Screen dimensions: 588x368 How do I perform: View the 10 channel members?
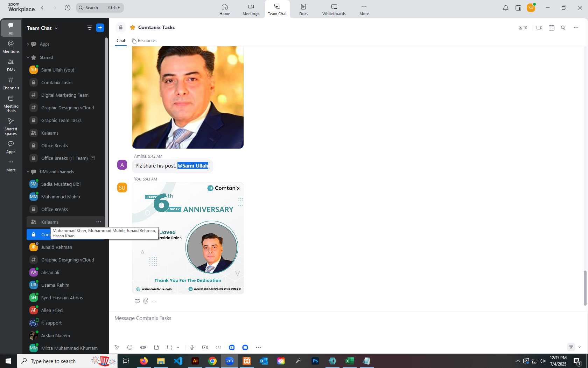[523, 28]
